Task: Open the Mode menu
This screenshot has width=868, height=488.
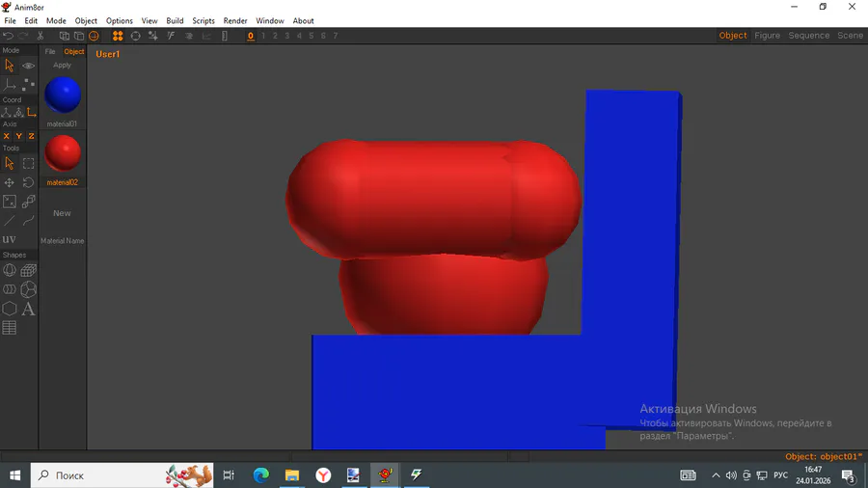Action: click(56, 20)
